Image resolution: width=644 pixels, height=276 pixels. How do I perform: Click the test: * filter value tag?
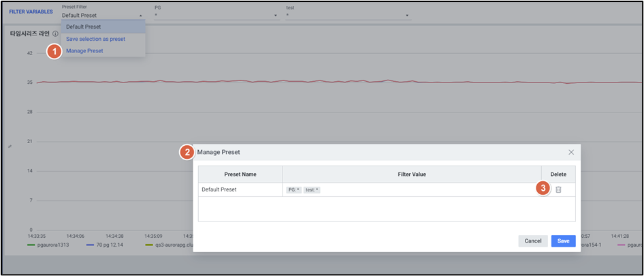(x=311, y=189)
